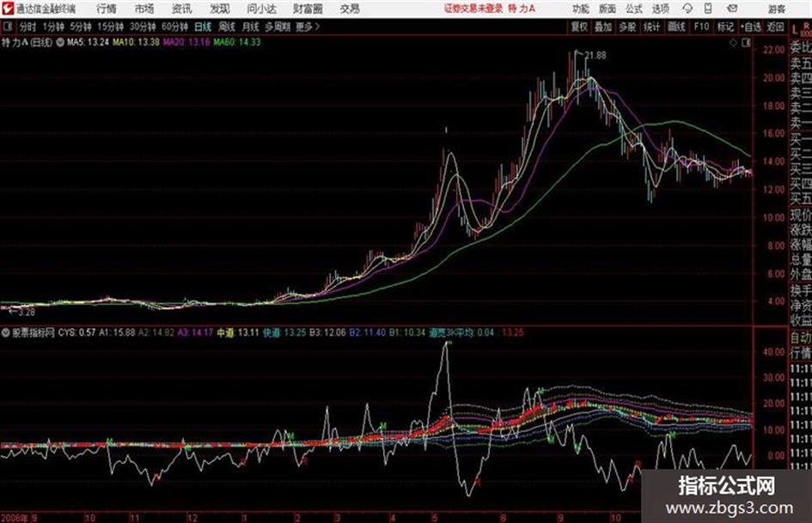
Task: Switch to the 5分钟 period tab
Action: (81, 27)
